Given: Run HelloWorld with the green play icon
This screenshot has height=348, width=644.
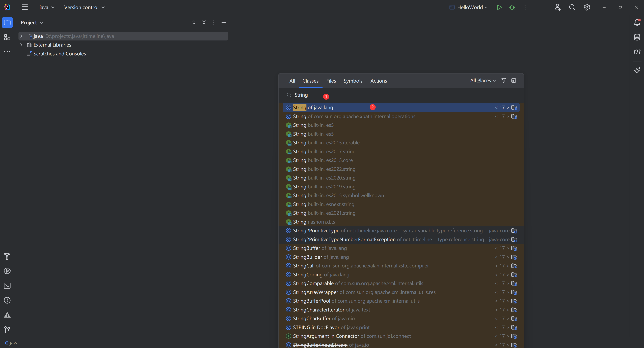Looking at the screenshot, I should (x=499, y=7).
